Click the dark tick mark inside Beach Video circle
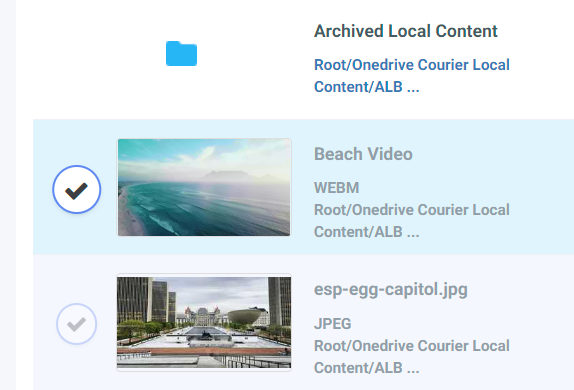This screenshot has width=574, height=390. [x=77, y=191]
